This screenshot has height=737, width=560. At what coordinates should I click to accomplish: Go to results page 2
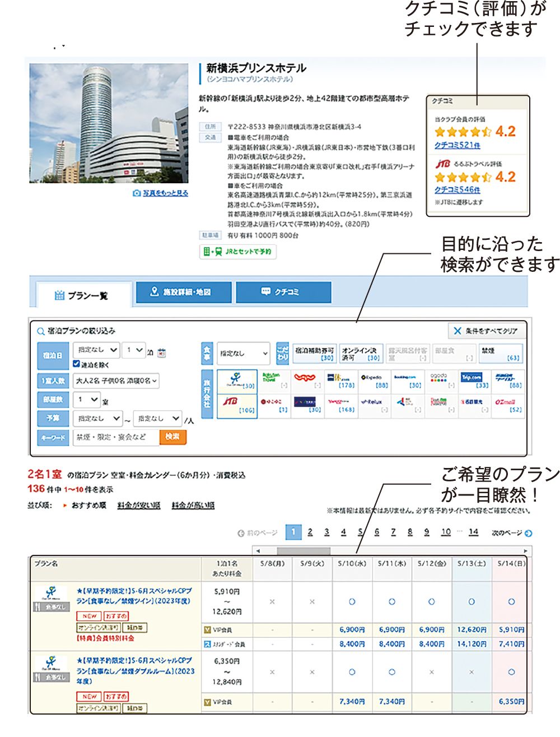point(310,532)
